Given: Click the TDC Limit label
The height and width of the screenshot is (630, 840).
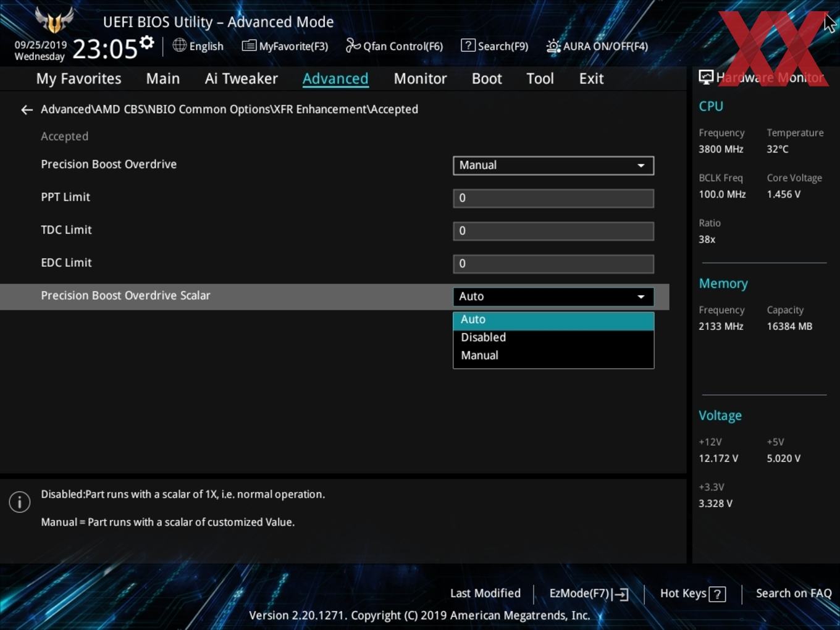Looking at the screenshot, I should point(66,230).
